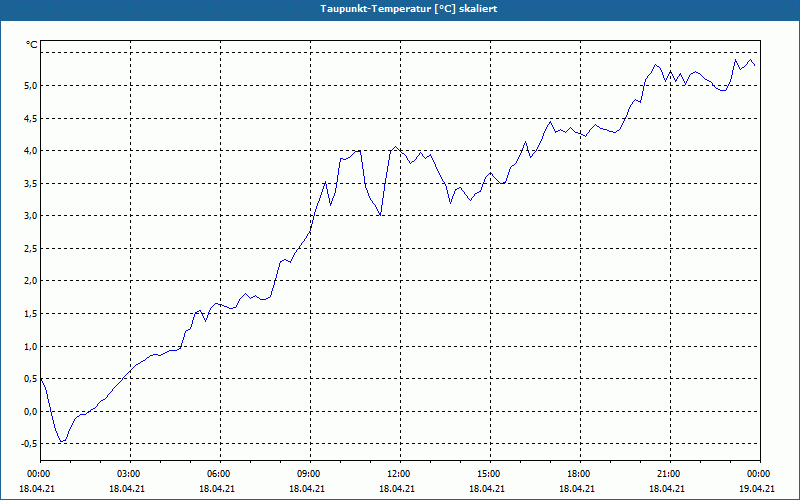Select the 5,0 y-axis label

click(30, 85)
